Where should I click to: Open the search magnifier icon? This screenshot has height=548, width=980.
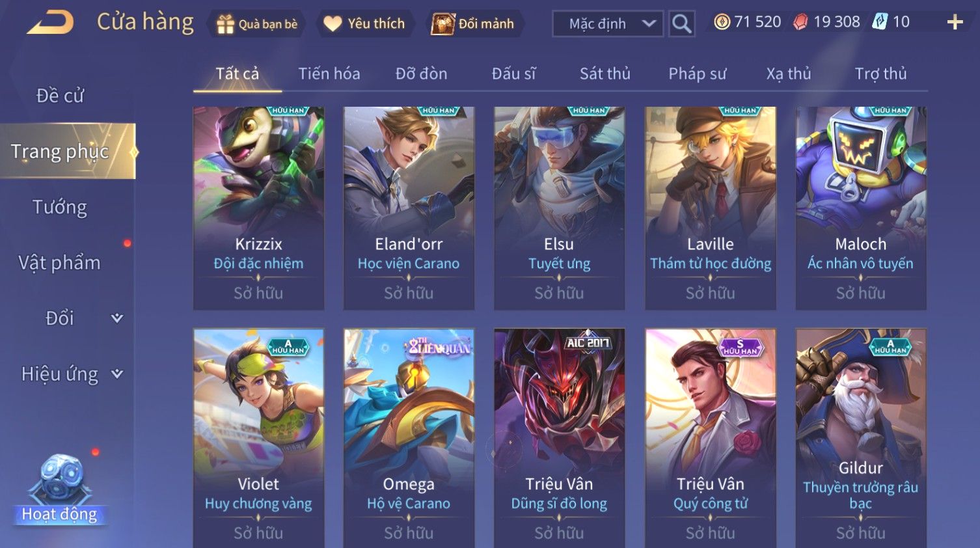click(x=681, y=24)
